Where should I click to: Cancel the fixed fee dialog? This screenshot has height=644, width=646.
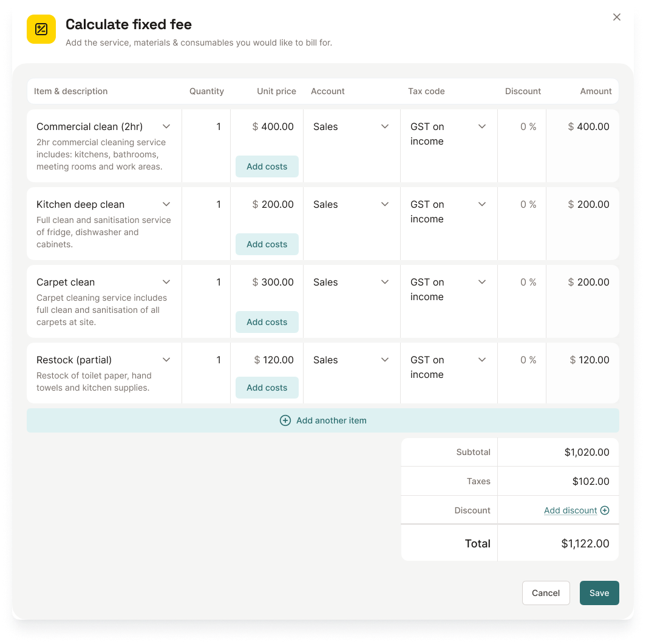pyautogui.click(x=546, y=593)
